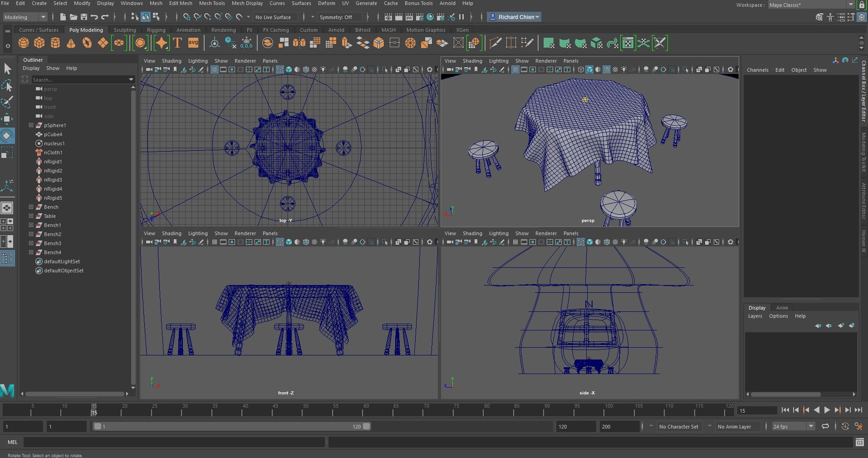Activate the Select tool in the toolbox
The height and width of the screenshot is (458, 868).
[7, 69]
